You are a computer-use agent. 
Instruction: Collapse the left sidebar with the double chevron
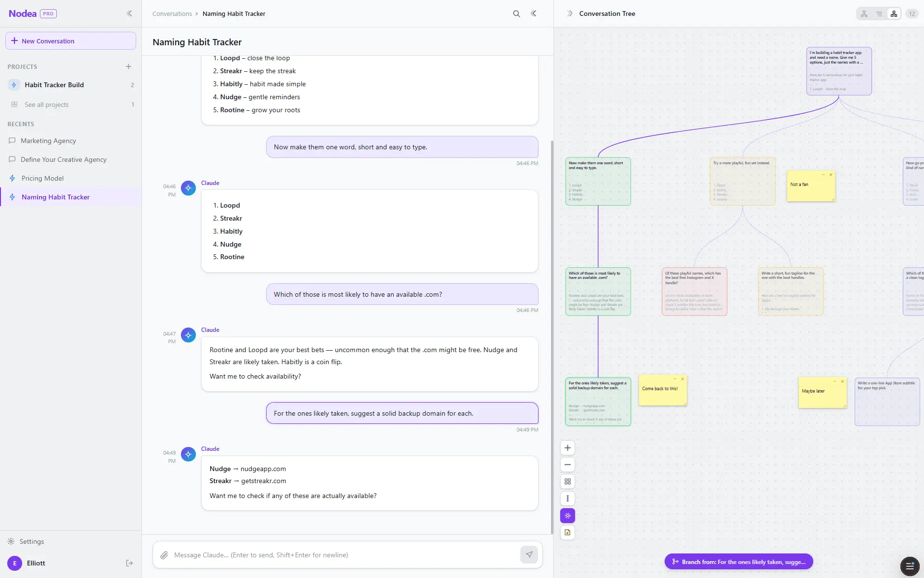click(x=129, y=13)
